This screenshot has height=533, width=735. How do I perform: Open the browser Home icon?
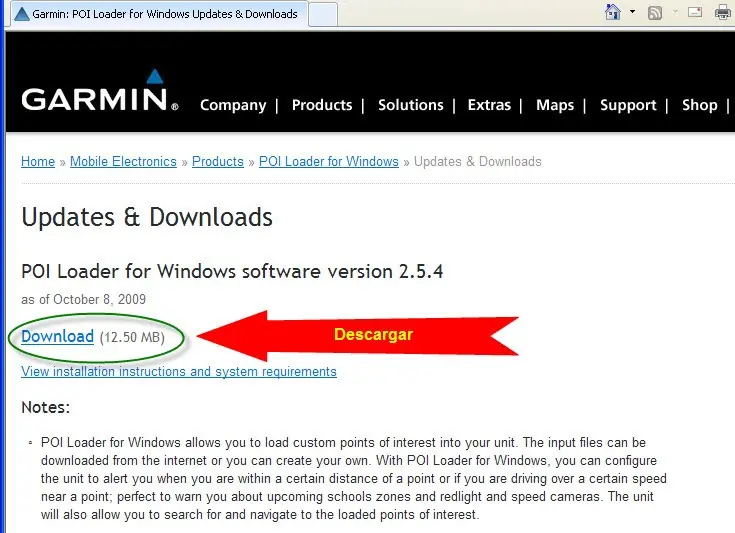tap(613, 12)
